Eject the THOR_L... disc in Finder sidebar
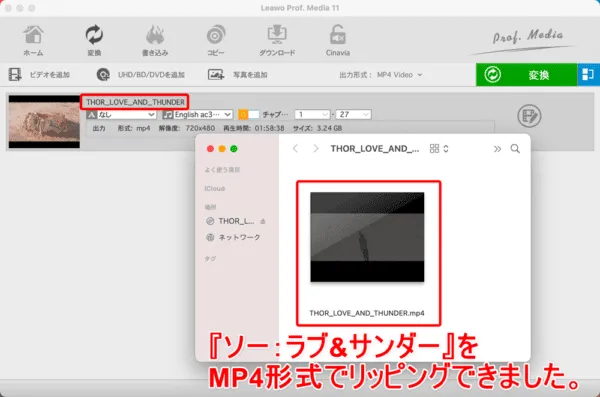 (x=262, y=221)
